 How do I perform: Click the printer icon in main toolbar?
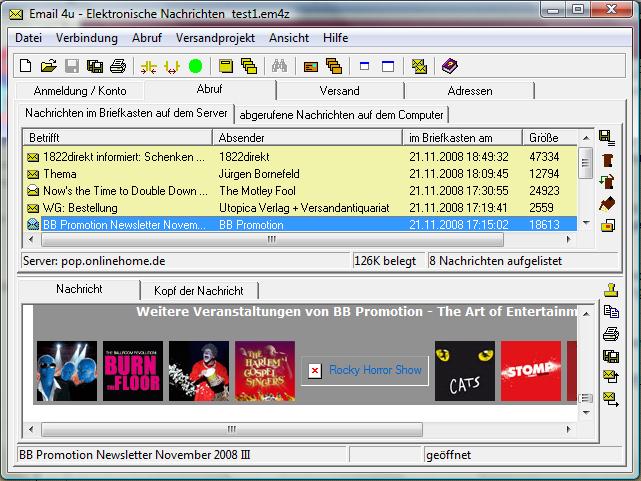[117, 66]
